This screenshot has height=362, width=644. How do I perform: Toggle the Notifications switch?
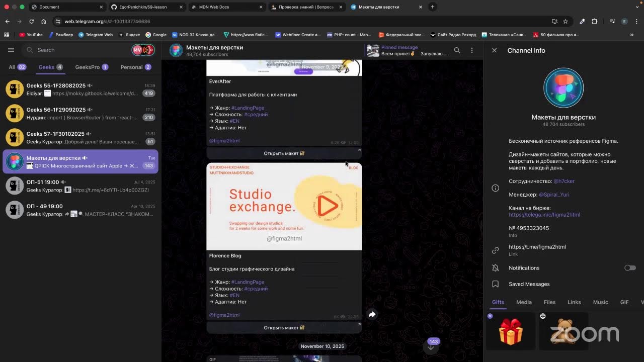click(x=630, y=268)
